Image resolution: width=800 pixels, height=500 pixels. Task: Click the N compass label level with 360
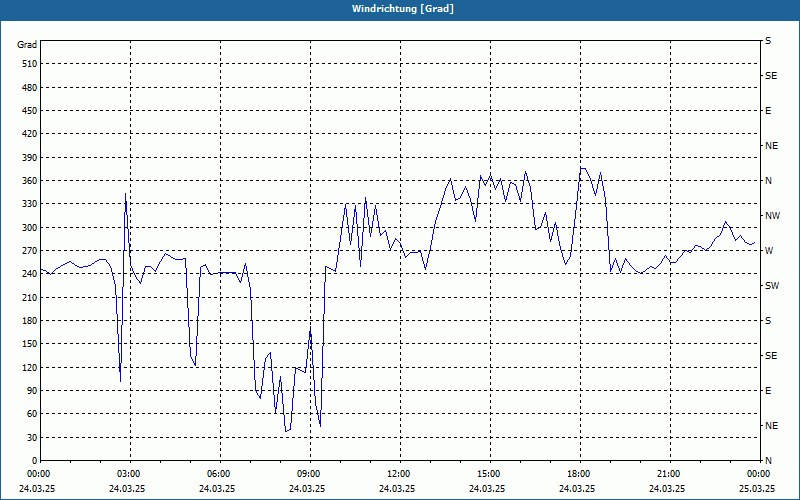click(768, 181)
